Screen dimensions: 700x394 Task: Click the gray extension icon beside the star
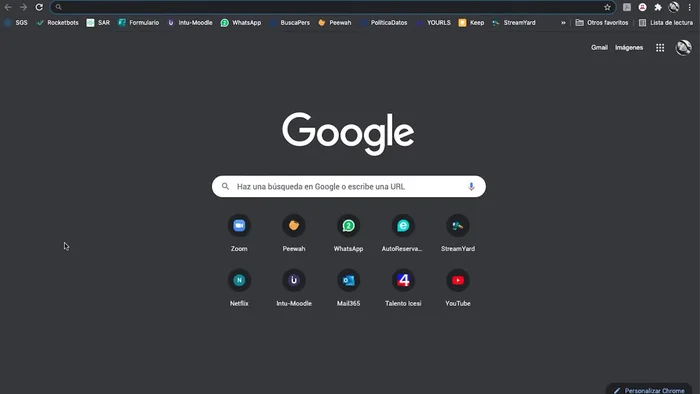(x=627, y=7)
